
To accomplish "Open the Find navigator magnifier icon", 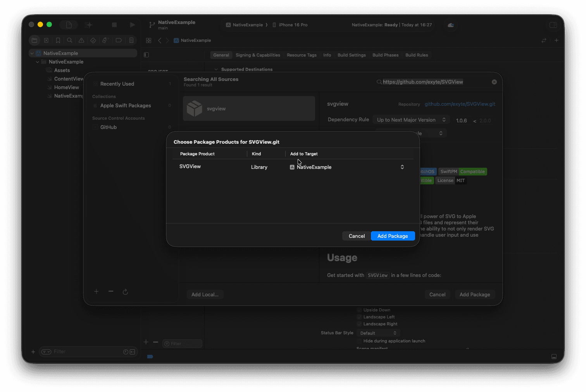I will pos(69,40).
